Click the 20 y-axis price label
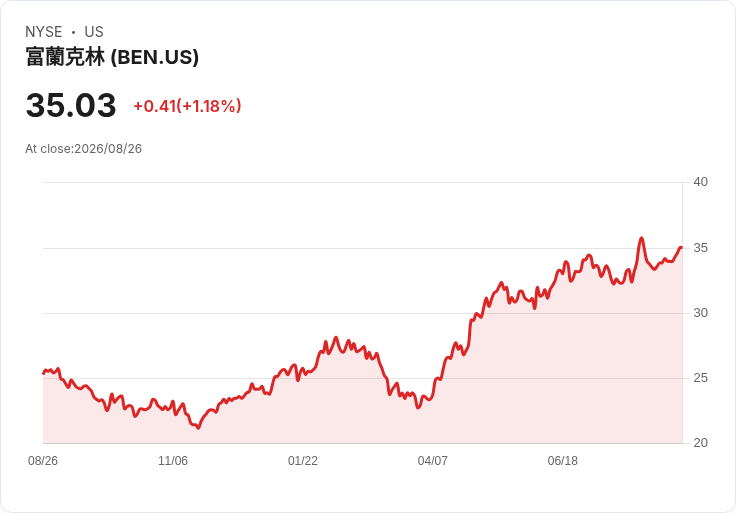 pos(700,443)
